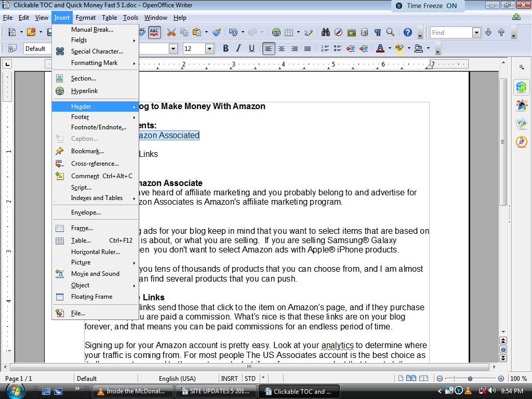Set Justified paragraph alignment
The height and width of the screenshot is (399, 532).
[x=308, y=48]
